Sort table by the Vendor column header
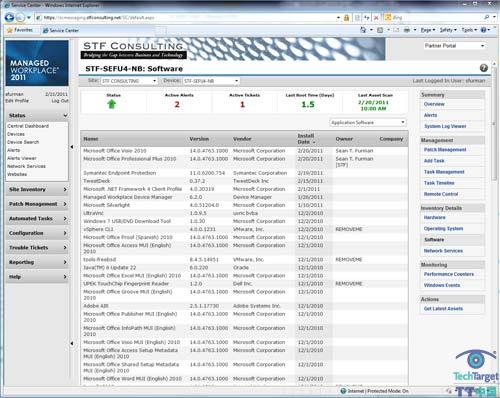Viewport: 500px width, 398px height. [x=242, y=139]
